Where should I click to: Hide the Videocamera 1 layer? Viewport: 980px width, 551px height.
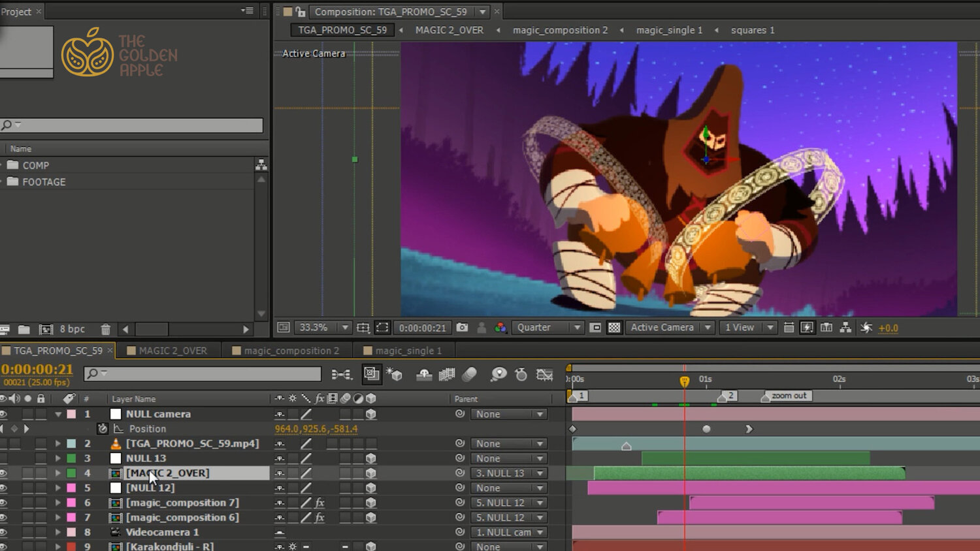click(4, 532)
